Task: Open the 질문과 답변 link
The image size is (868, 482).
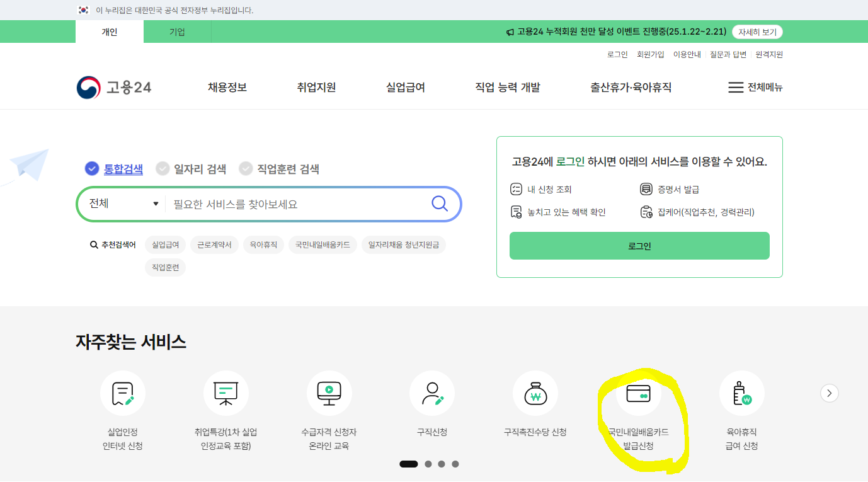Action: point(728,55)
